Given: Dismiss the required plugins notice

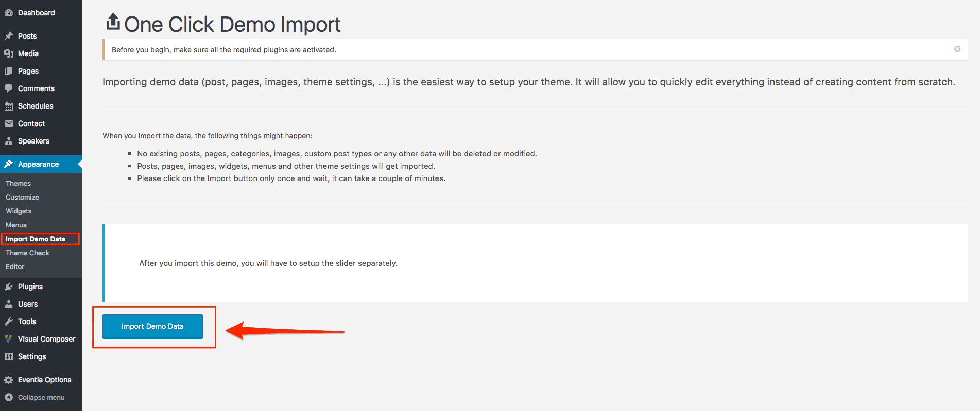Looking at the screenshot, I should [957, 49].
